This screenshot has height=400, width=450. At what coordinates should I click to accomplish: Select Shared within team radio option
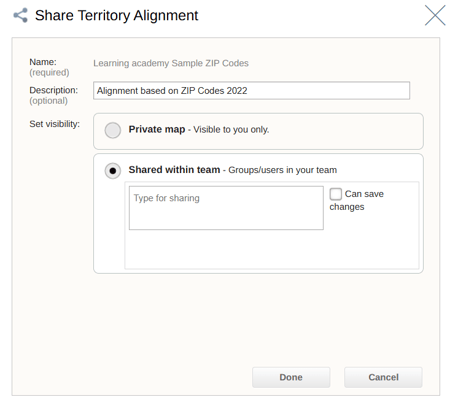click(x=113, y=171)
